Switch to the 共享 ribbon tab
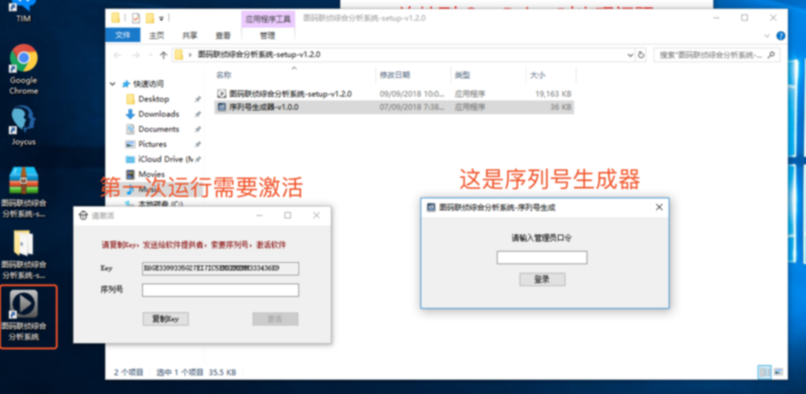Viewport: 806px width, 394px height. coord(190,35)
